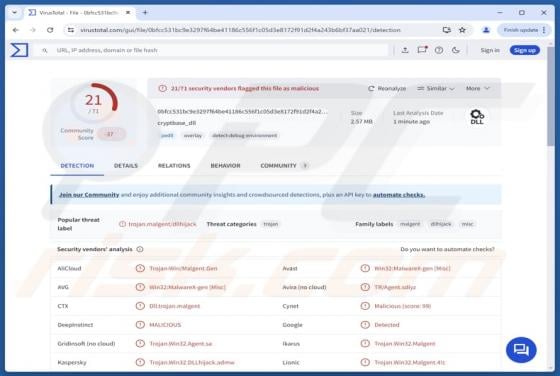This screenshot has width=560, height=376.
Task: Click the dllhijack family label
Action: pos(441,224)
